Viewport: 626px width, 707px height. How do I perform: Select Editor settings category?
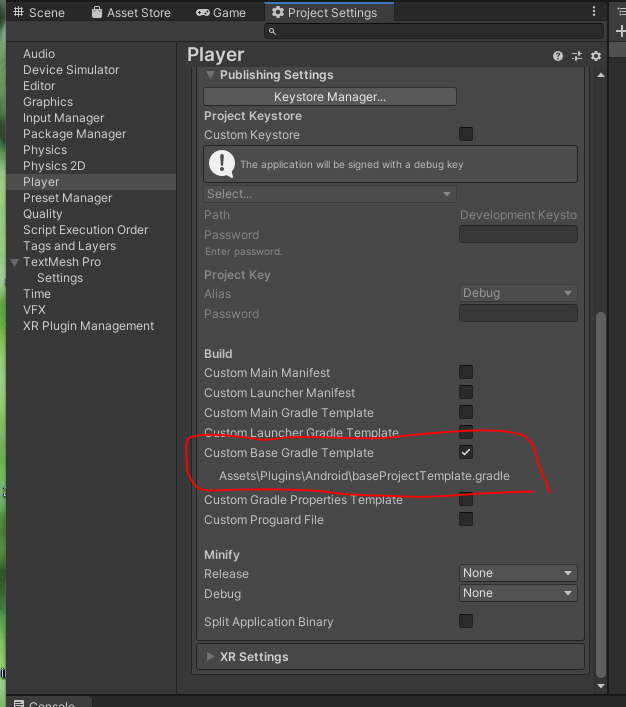point(39,86)
